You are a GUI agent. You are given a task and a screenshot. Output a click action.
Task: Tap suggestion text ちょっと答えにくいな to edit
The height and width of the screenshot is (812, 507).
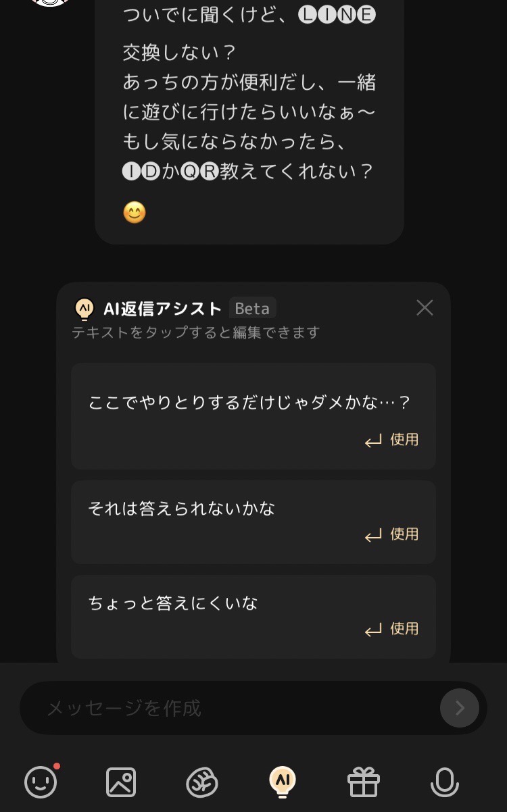pos(173,603)
